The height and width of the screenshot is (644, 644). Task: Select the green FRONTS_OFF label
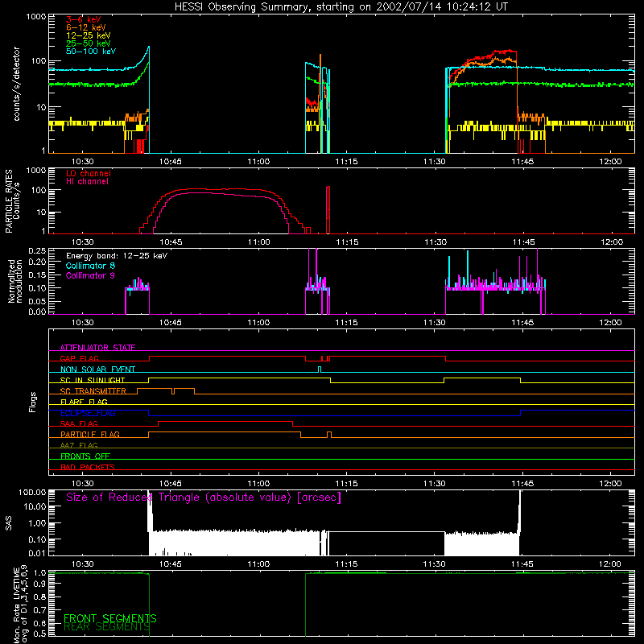coord(85,456)
